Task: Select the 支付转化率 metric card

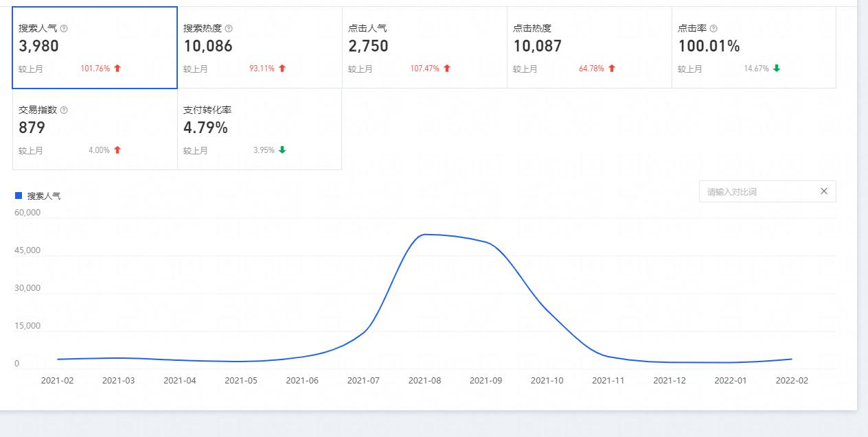Action: point(260,129)
